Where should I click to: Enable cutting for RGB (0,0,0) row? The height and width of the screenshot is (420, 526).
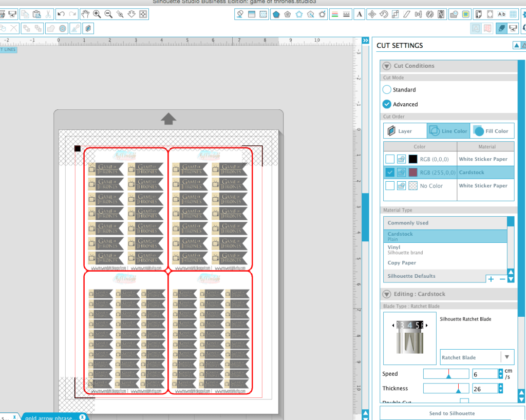point(390,159)
